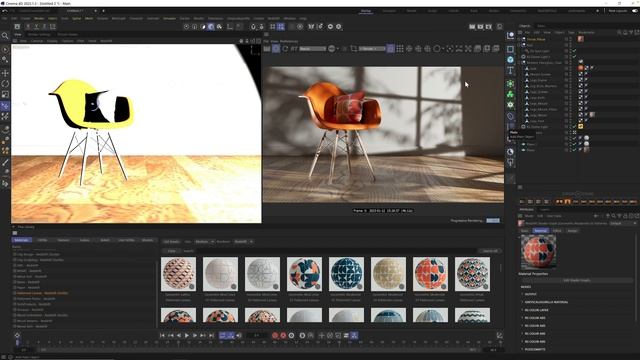This screenshot has height=360, width=640.
Task: Select the navy blue patterned material thumbnail
Action: click(346, 274)
